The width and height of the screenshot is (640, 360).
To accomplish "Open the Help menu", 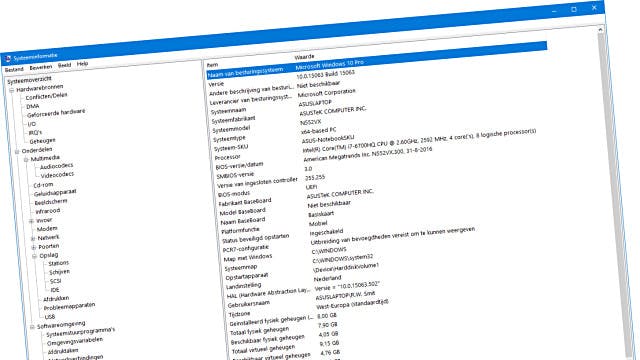I will pos(82,64).
